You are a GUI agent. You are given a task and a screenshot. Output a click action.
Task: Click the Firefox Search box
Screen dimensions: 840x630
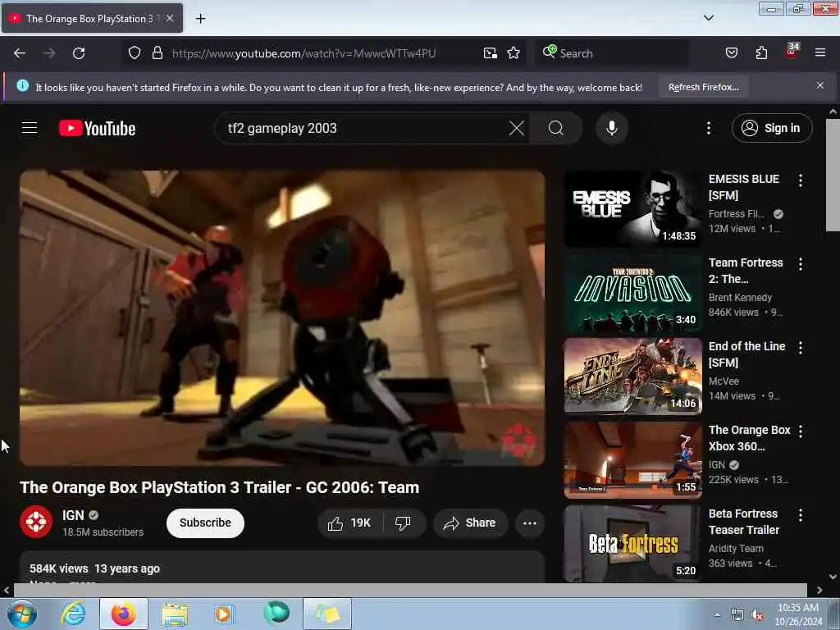(612, 53)
